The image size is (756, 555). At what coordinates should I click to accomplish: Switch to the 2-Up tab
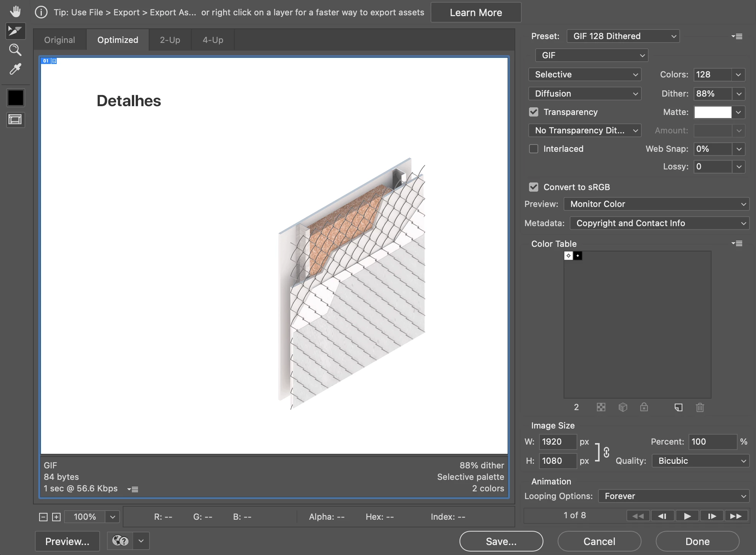pyautogui.click(x=170, y=40)
